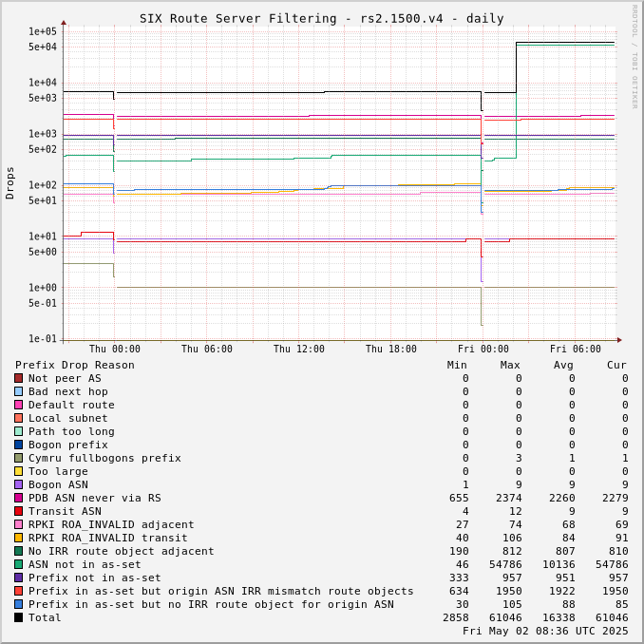Select the Prefix not in as-set swatch

18,578
